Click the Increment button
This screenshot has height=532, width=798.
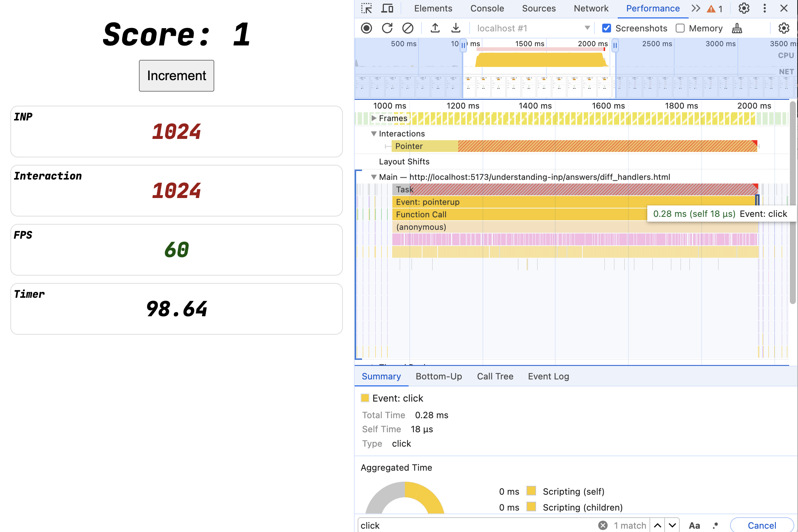point(176,75)
